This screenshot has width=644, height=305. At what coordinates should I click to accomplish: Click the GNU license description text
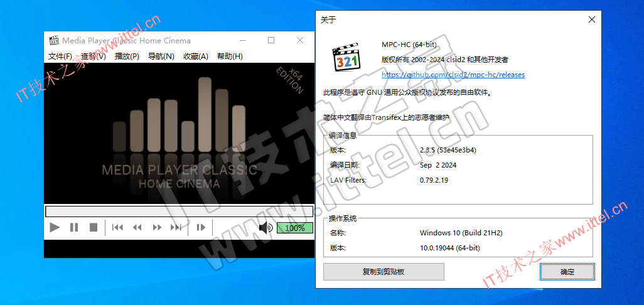(x=407, y=93)
